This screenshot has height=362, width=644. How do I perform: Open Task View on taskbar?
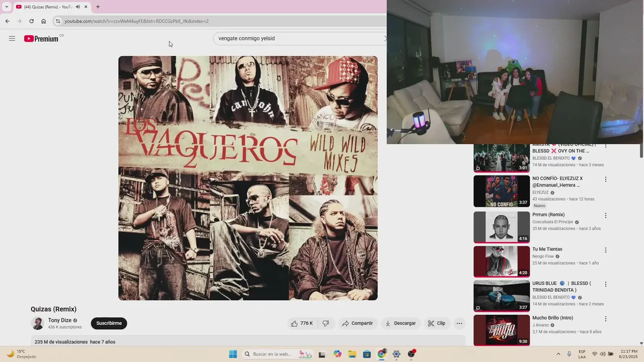tap(322, 354)
